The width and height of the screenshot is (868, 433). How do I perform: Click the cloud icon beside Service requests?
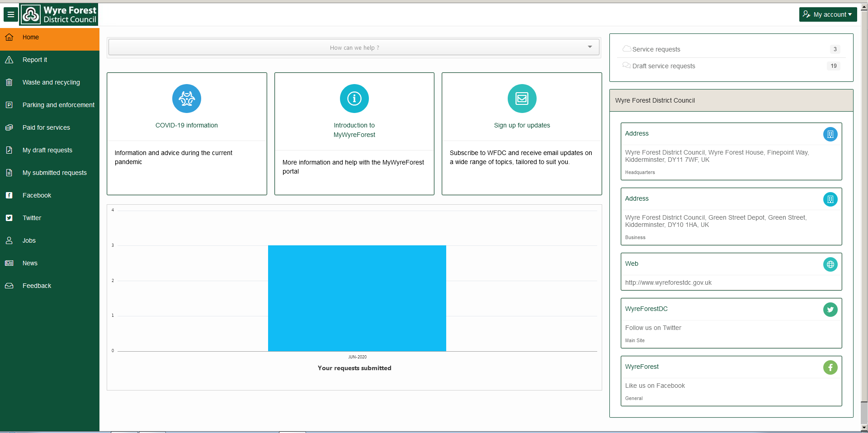[627, 49]
